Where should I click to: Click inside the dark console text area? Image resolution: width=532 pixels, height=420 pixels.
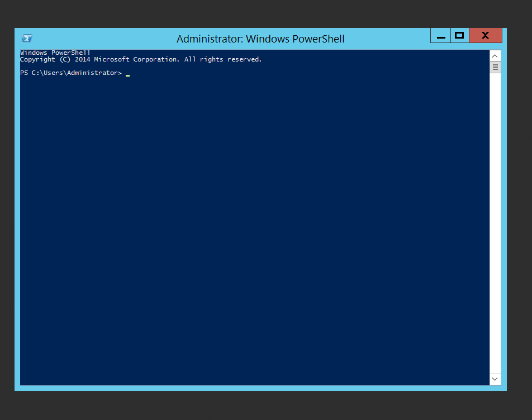coord(251,224)
